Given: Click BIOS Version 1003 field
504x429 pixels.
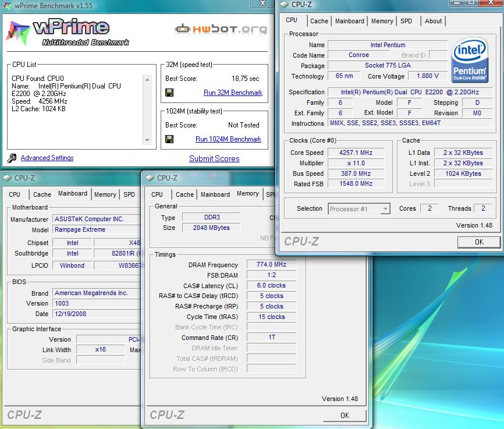Looking at the screenshot, I should click(97, 304).
